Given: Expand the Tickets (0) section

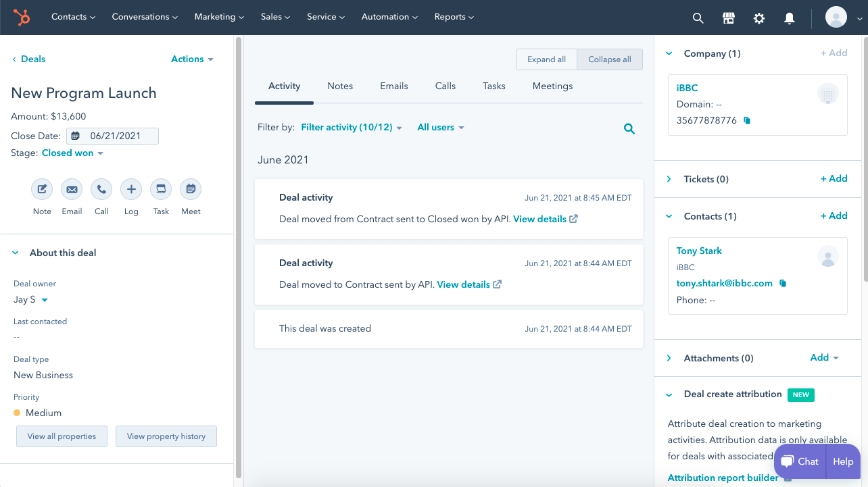Looking at the screenshot, I should pos(669,179).
